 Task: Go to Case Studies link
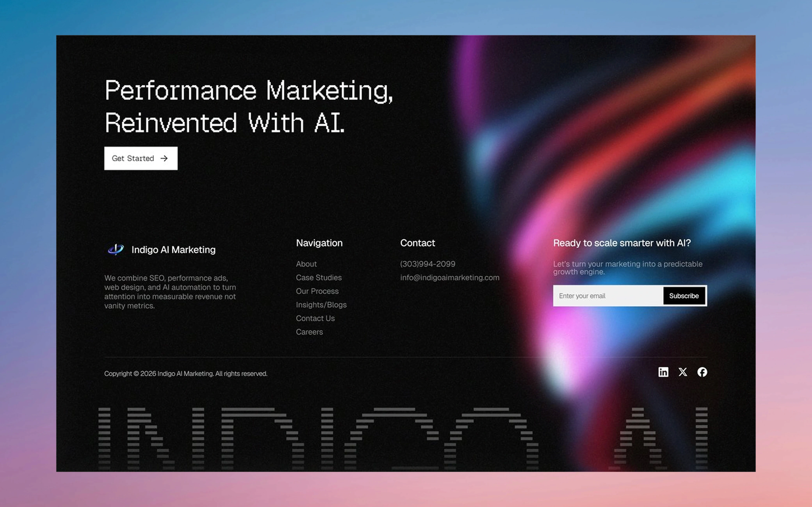tap(318, 278)
